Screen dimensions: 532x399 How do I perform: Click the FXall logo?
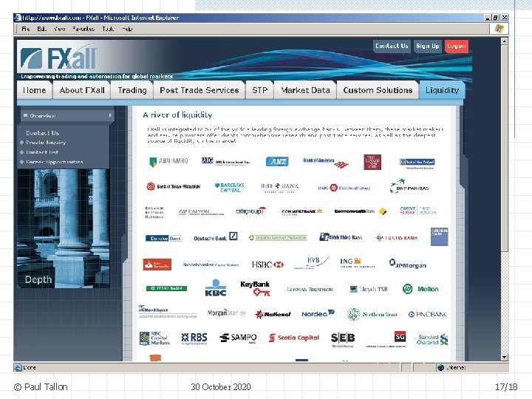point(58,58)
